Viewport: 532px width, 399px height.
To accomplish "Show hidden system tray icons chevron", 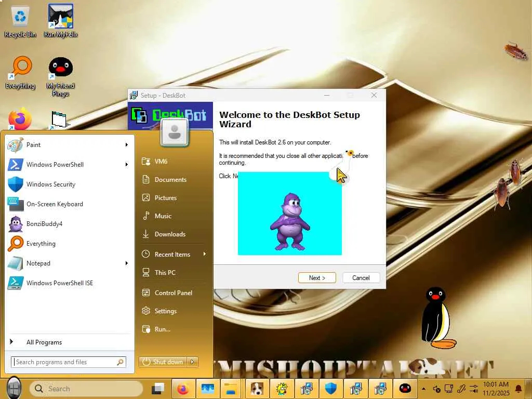I will point(423,389).
